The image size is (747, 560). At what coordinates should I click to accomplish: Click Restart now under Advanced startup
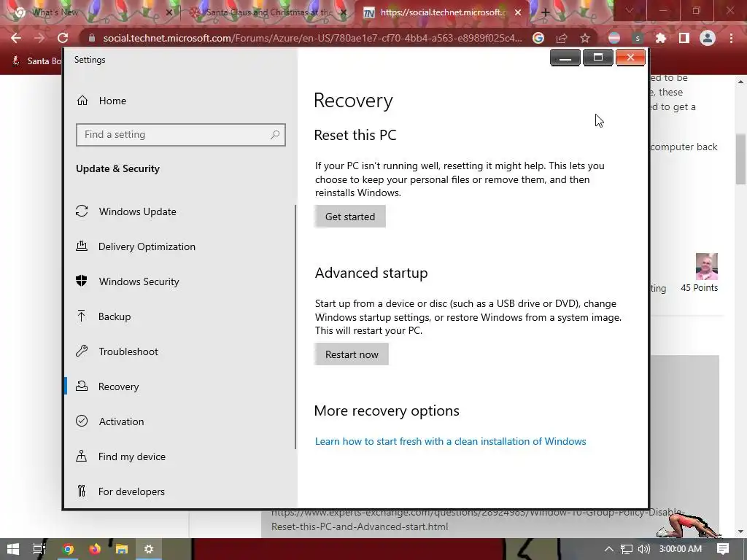[352, 354]
